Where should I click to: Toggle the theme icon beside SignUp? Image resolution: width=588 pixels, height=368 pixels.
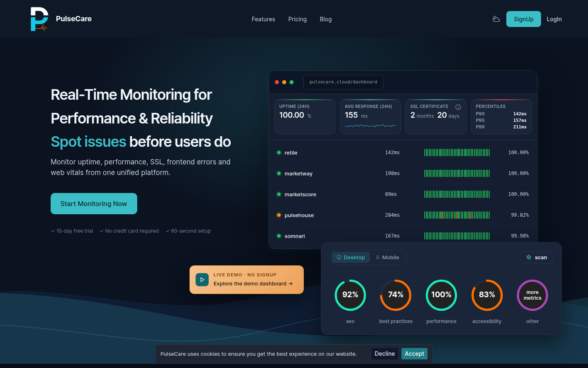pos(496,19)
